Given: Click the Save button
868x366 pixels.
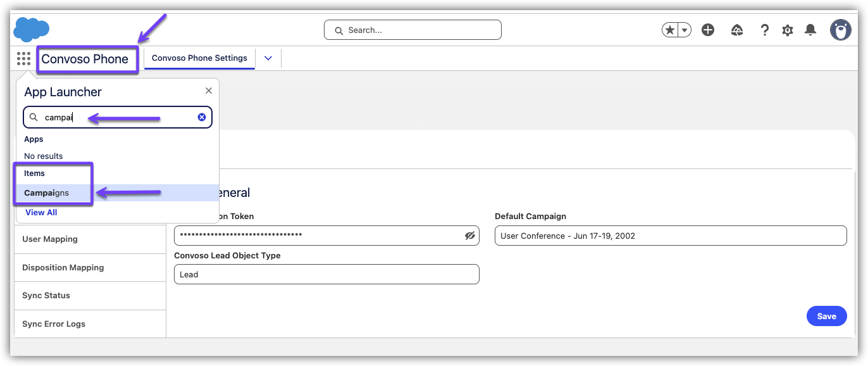Looking at the screenshot, I should 826,316.
